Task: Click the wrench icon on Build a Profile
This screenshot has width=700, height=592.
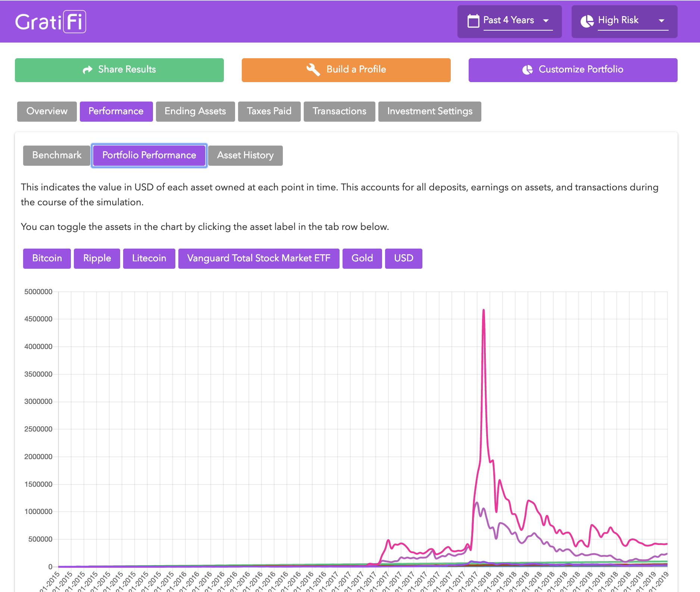Action: coord(313,69)
